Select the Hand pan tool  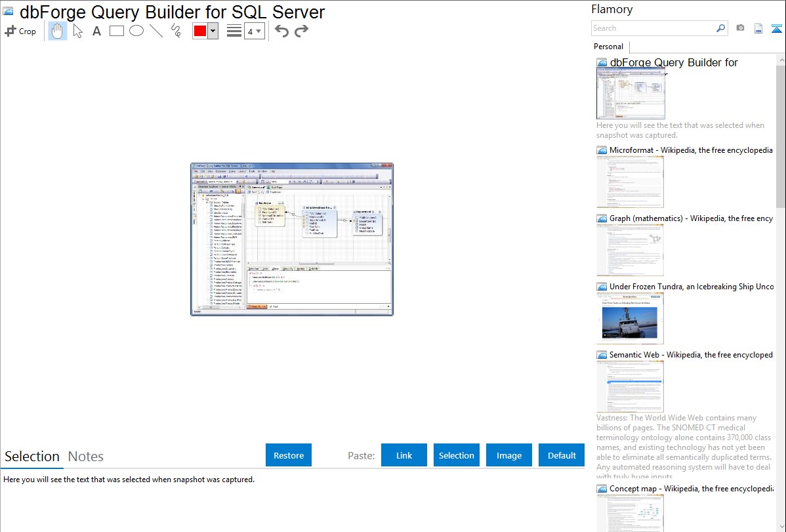point(57,31)
